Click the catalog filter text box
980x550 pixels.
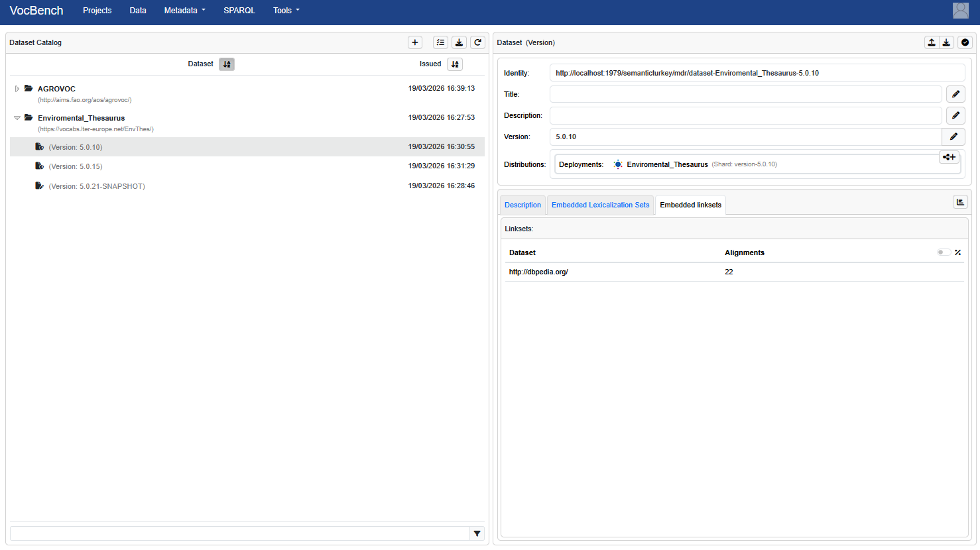240,533
